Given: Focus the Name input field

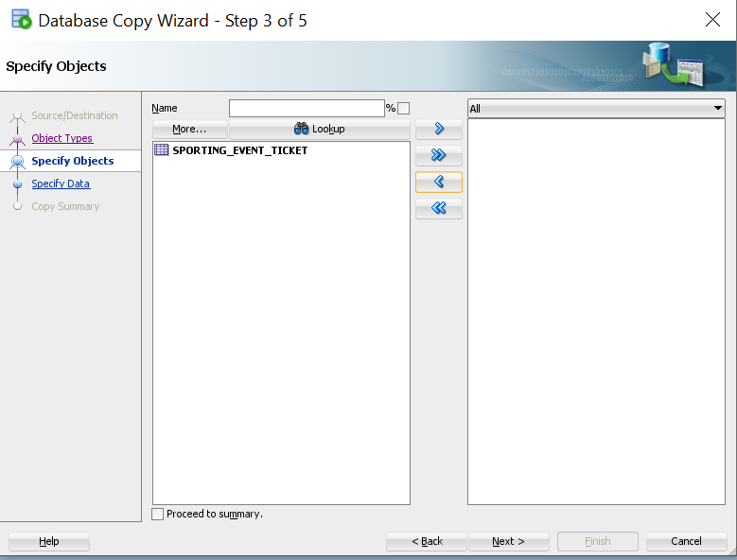Looking at the screenshot, I should [307, 108].
